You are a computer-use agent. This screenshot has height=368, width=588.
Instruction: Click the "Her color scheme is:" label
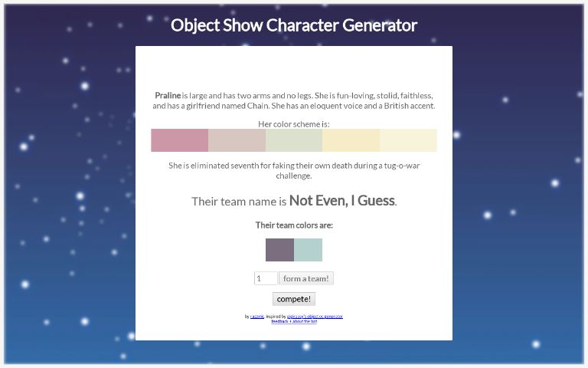(294, 123)
